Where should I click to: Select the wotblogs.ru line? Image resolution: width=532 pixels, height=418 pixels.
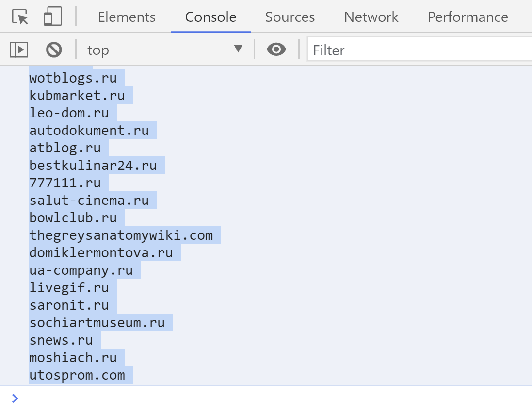click(73, 78)
